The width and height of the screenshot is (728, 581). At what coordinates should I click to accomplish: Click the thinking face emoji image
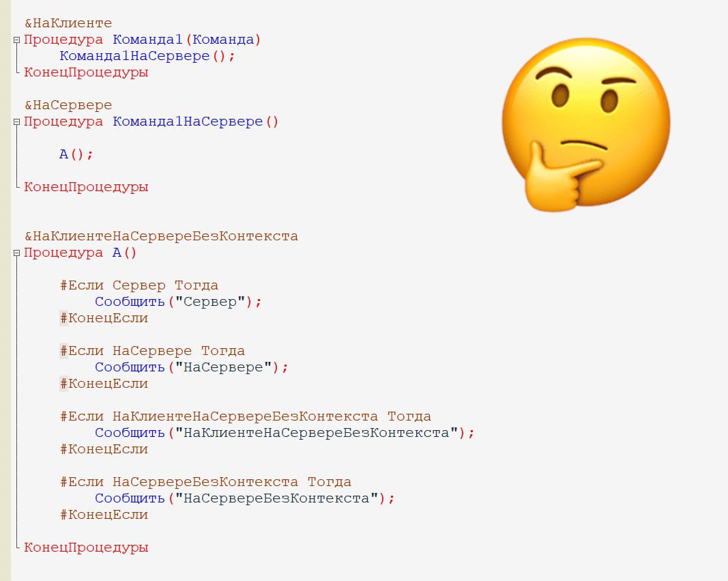[586, 124]
